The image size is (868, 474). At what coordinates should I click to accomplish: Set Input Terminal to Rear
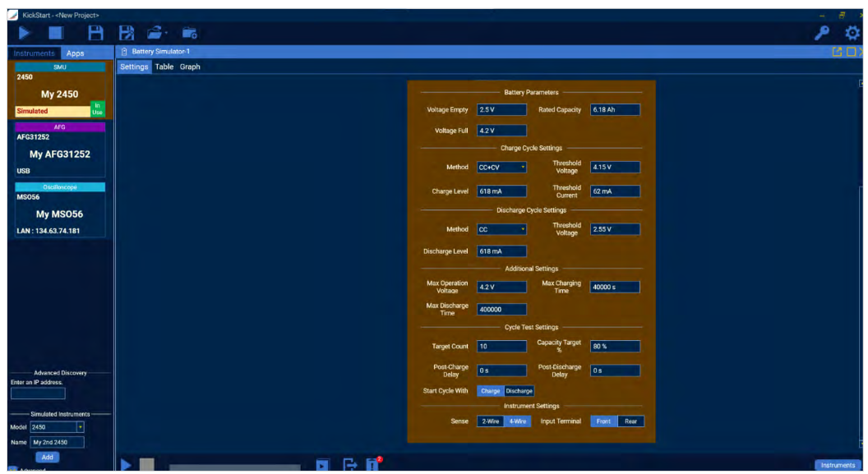click(x=630, y=421)
